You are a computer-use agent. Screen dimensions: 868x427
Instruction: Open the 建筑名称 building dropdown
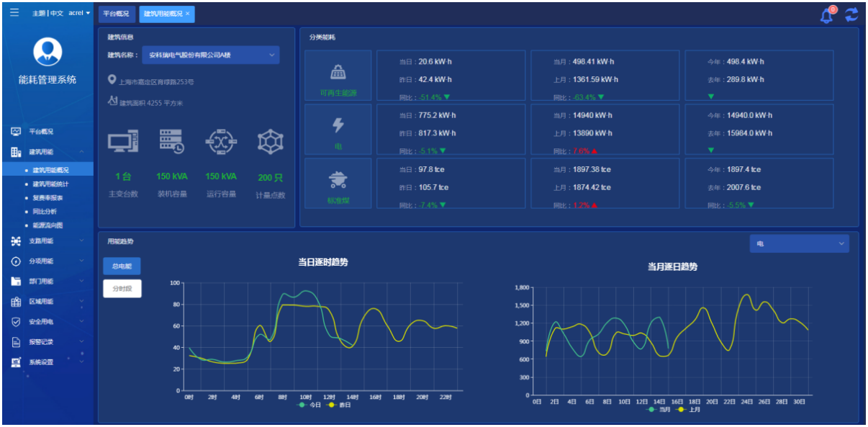pyautogui.click(x=210, y=55)
